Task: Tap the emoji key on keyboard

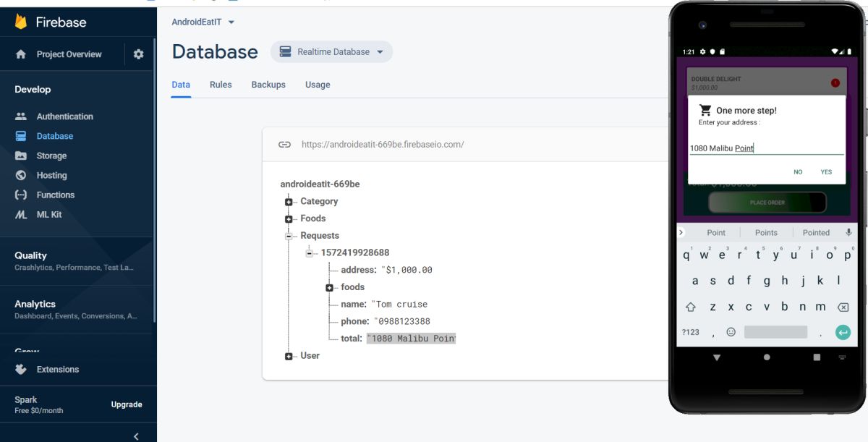Action: [731, 332]
